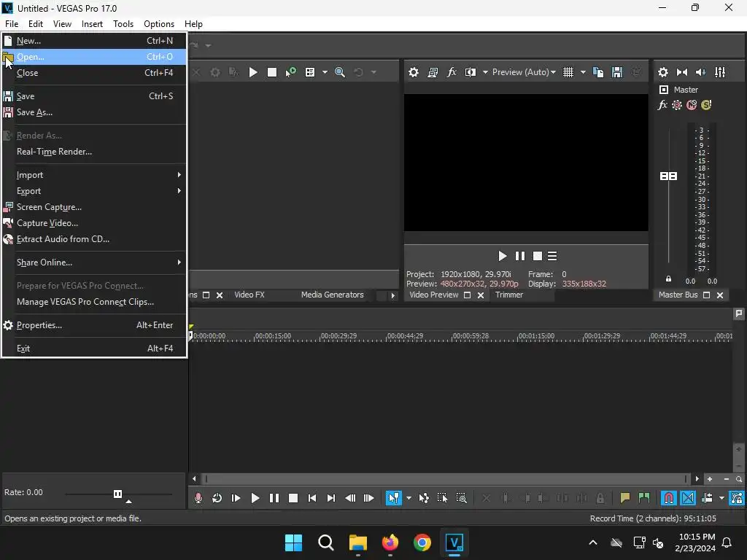Click the timeline horizontal scrollbar
This screenshot has height=560, width=747.
[x=446, y=479]
